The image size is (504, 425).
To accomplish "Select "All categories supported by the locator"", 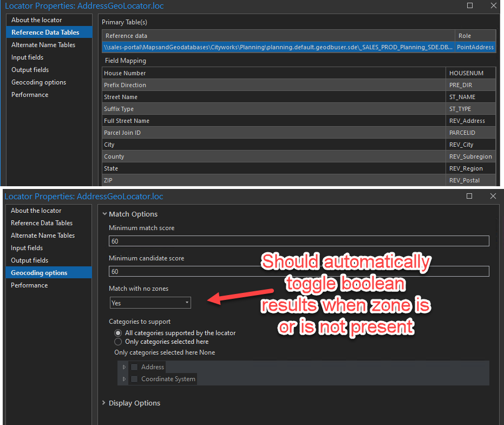I will [118, 333].
